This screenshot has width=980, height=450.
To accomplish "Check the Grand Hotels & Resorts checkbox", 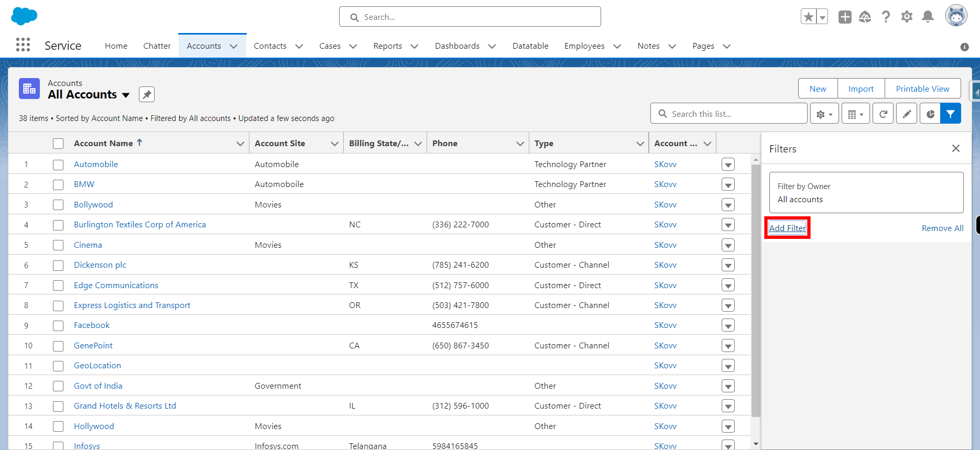I will coord(58,406).
